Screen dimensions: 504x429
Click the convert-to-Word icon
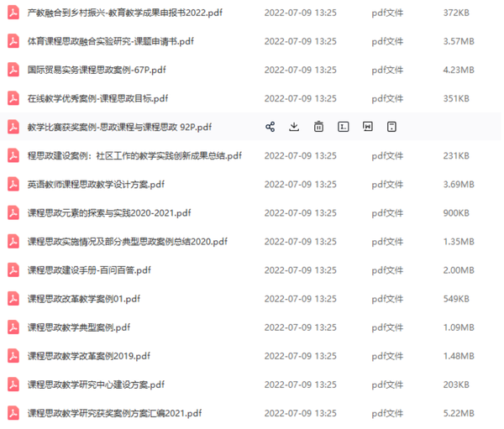[x=367, y=127]
